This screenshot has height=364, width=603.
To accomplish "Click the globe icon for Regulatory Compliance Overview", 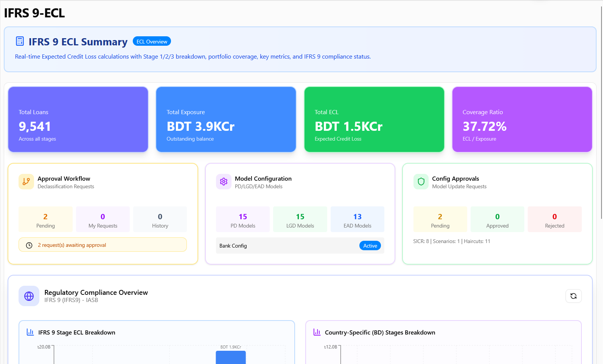I will [x=29, y=296].
